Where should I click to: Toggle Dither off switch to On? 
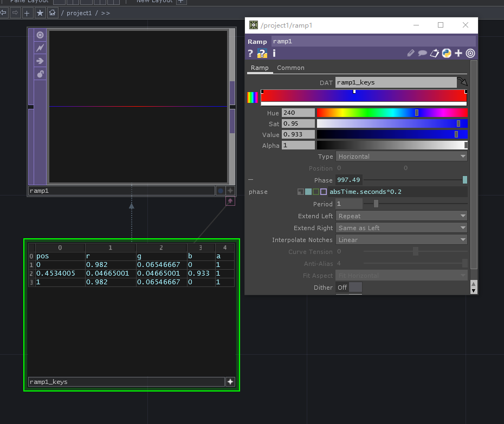354,288
